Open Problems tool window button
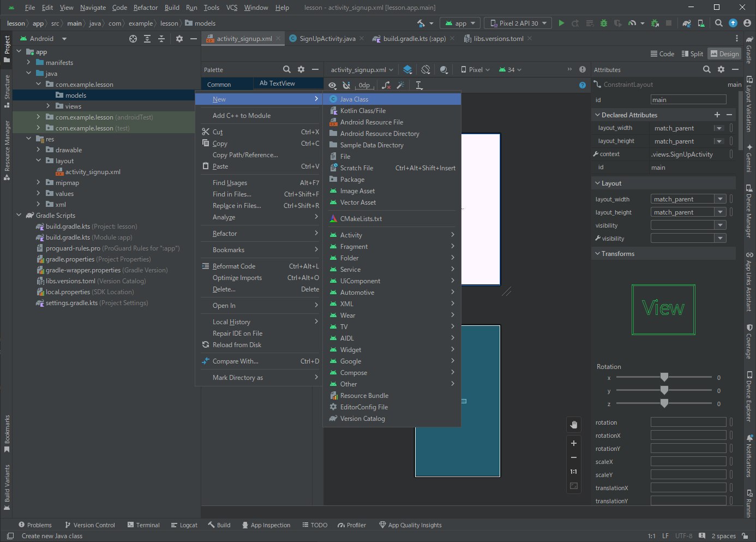Image resolution: width=756 pixels, height=542 pixels. click(x=35, y=525)
